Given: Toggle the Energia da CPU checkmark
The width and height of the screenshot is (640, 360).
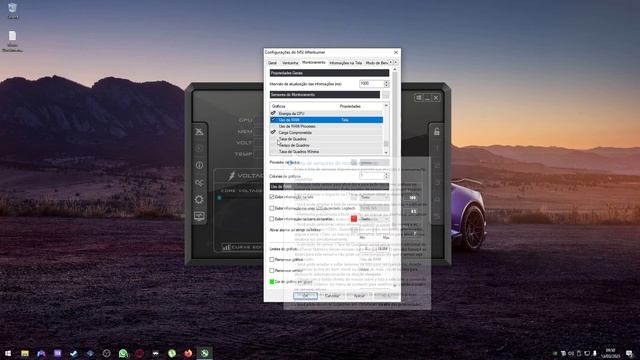Looking at the screenshot, I should (273, 113).
